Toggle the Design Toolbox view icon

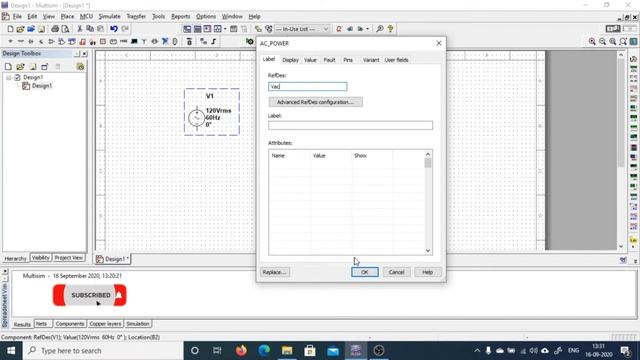tap(187, 29)
